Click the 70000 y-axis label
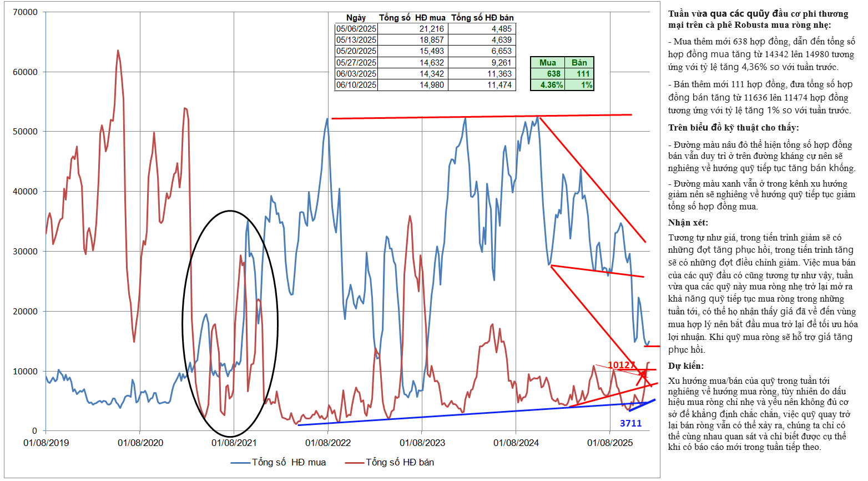Image resolution: width=868 pixels, height=481 pixels. tap(25, 12)
